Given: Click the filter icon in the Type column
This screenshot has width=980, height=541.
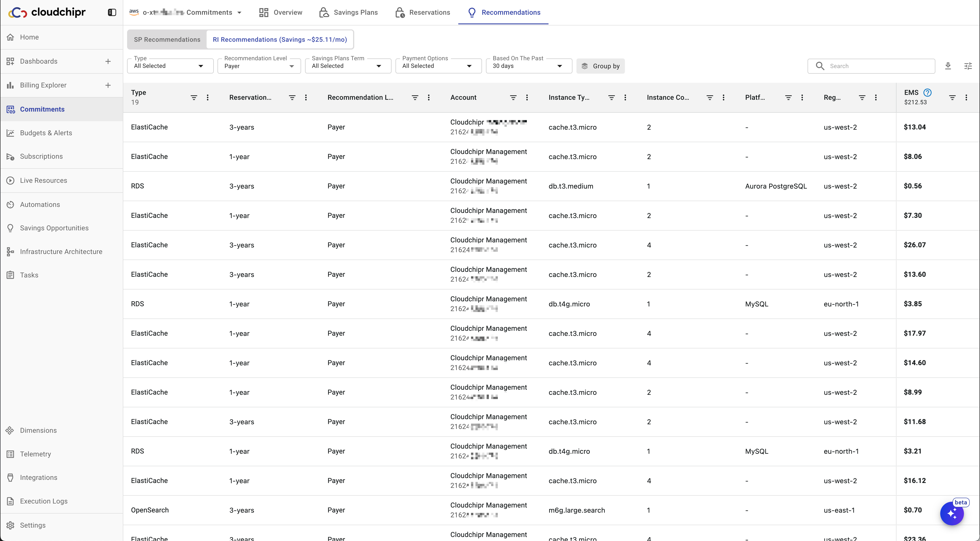Looking at the screenshot, I should [194, 98].
